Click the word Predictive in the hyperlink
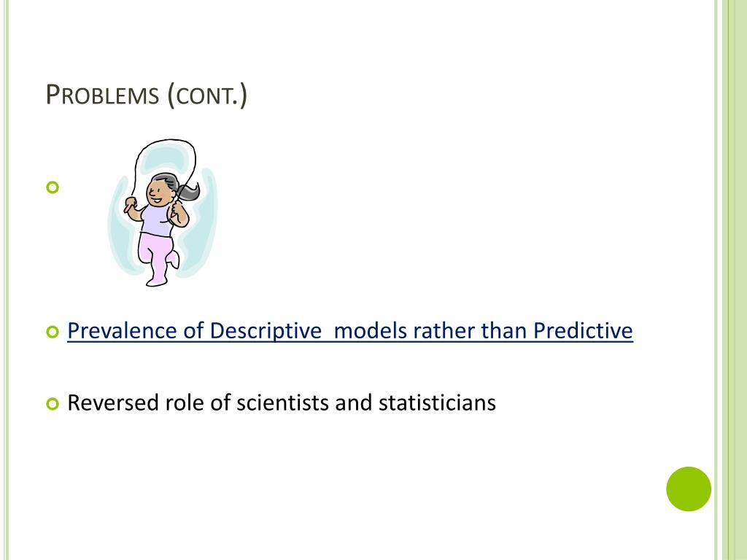This screenshot has height=560, width=747. pyautogui.click(x=583, y=330)
